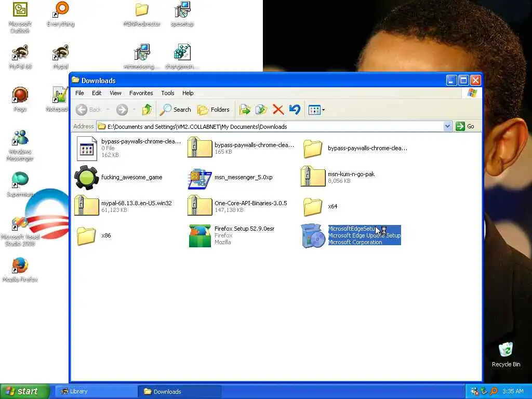Click the Pego desktop shortcut
The width and height of the screenshot is (532, 399).
click(x=20, y=95)
